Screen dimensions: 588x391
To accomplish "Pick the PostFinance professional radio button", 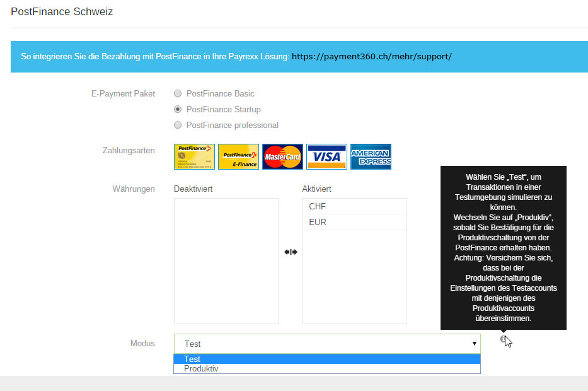I will (178, 125).
